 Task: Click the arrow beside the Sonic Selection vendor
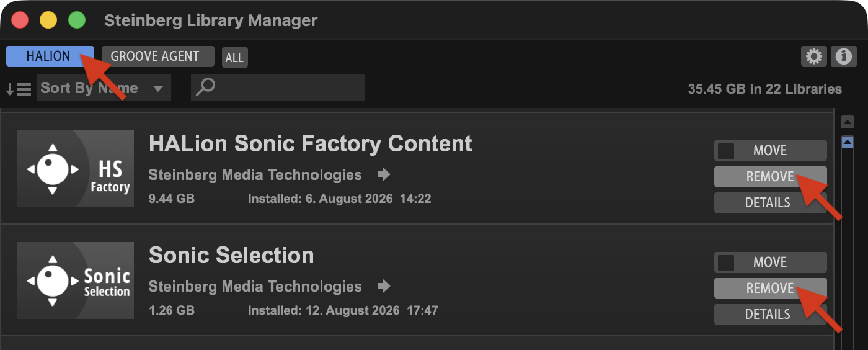tap(384, 286)
